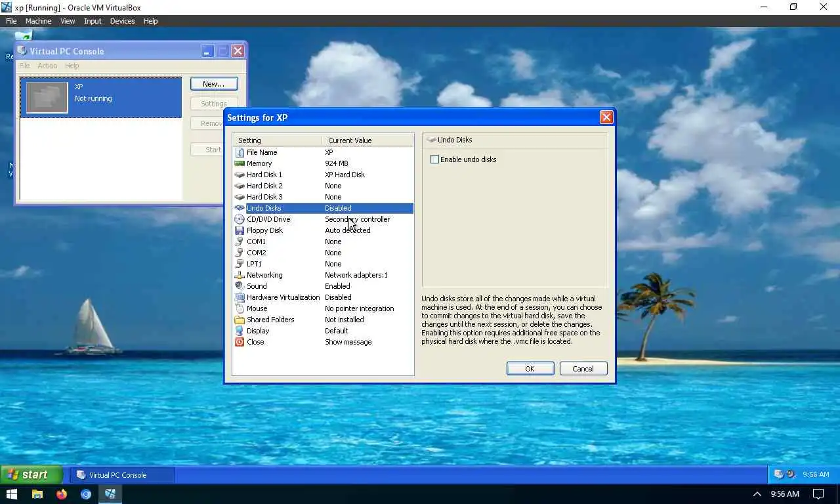
Task: Launch Firefox from host taskbar
Action: coord(62,494)
